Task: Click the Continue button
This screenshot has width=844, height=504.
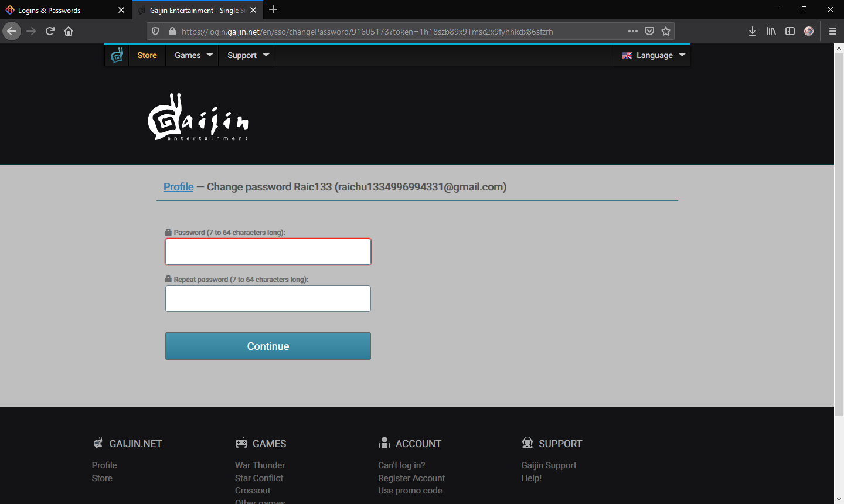Action: 268,346
